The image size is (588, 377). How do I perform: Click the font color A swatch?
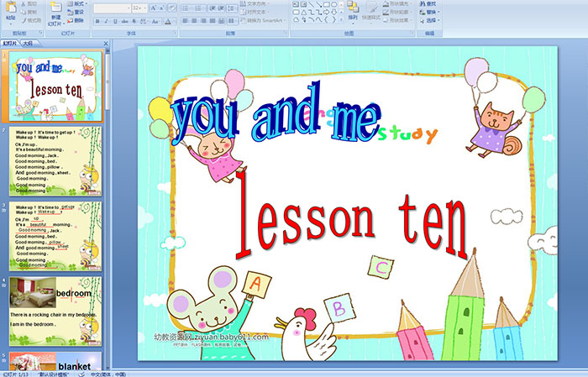click(168, 21)
